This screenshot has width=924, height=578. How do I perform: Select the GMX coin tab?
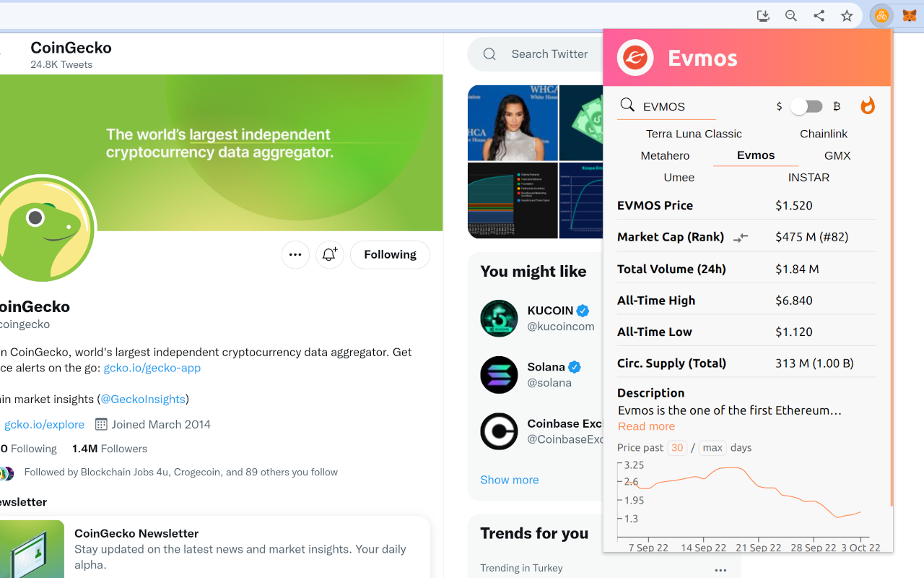point(837,155)
